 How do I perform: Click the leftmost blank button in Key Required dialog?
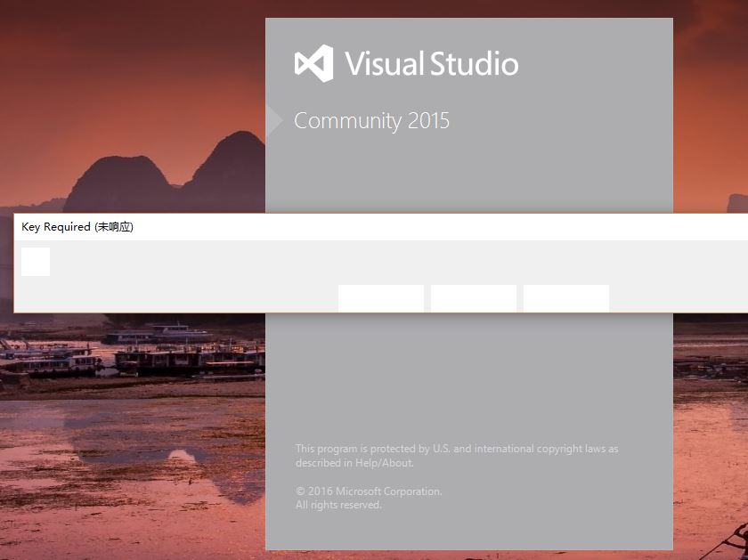pyautogui.click(x=381, y=298)
